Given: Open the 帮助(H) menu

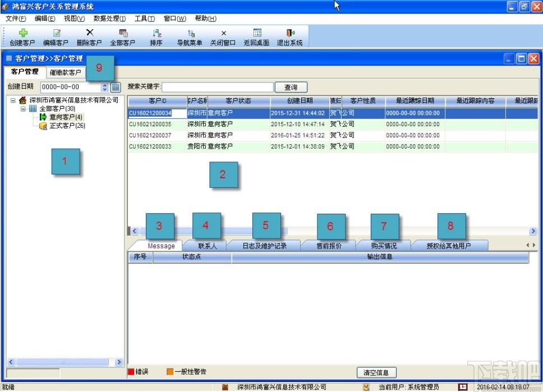Looking at the screenshot, I should [x=206, y=19].
